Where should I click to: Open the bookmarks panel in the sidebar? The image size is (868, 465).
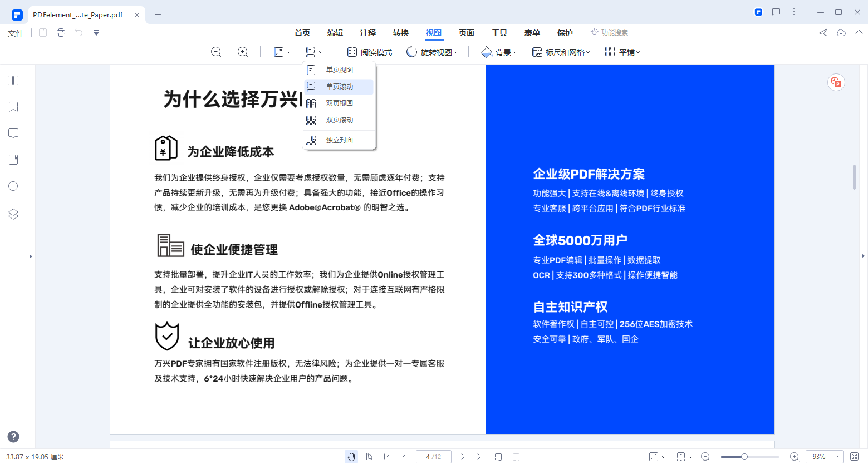pos(13,106)
